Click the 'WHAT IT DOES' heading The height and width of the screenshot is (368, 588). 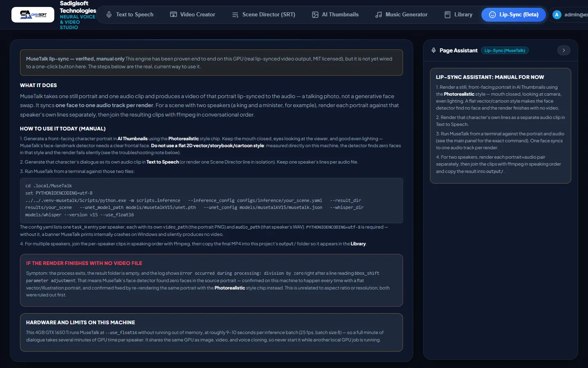(x=38, y=85)
